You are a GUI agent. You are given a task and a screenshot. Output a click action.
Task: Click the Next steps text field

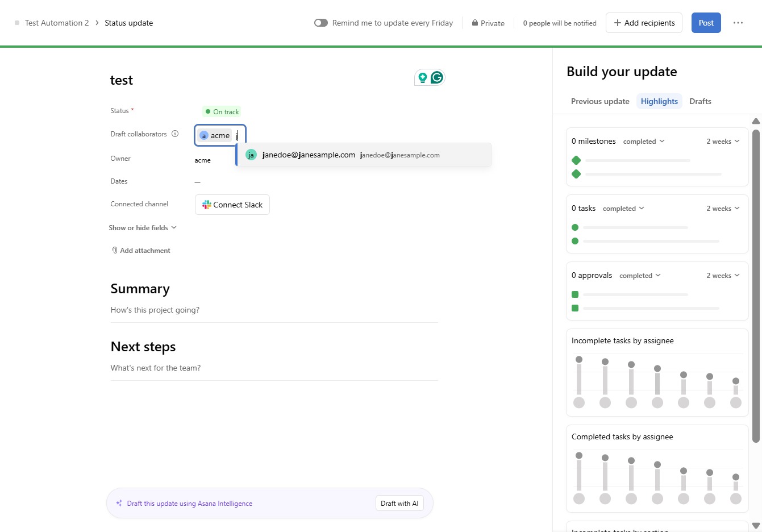point(274,368)
